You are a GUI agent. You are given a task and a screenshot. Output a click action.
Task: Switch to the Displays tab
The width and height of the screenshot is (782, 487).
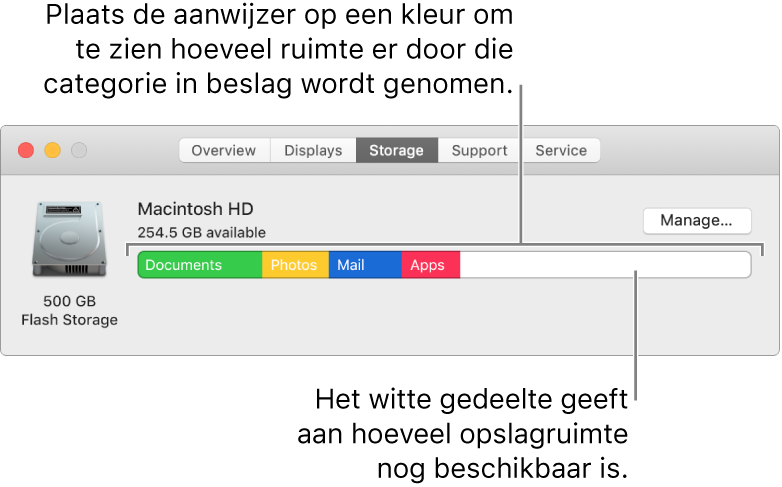click(x=313, y=150)
